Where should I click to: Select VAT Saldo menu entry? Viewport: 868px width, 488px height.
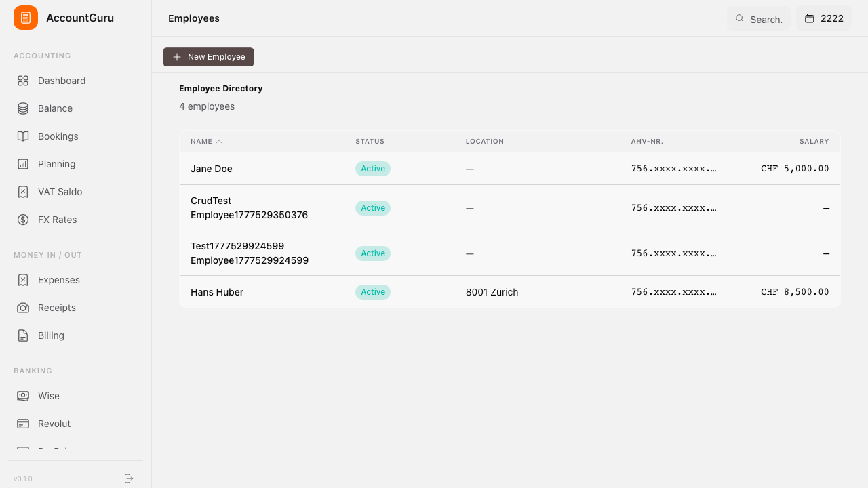pos(76,192)
